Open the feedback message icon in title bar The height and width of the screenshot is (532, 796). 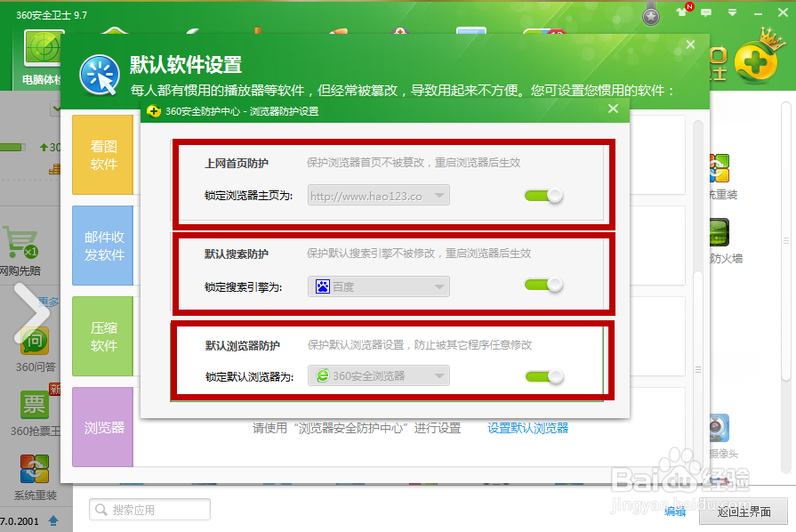pos(706,12)
